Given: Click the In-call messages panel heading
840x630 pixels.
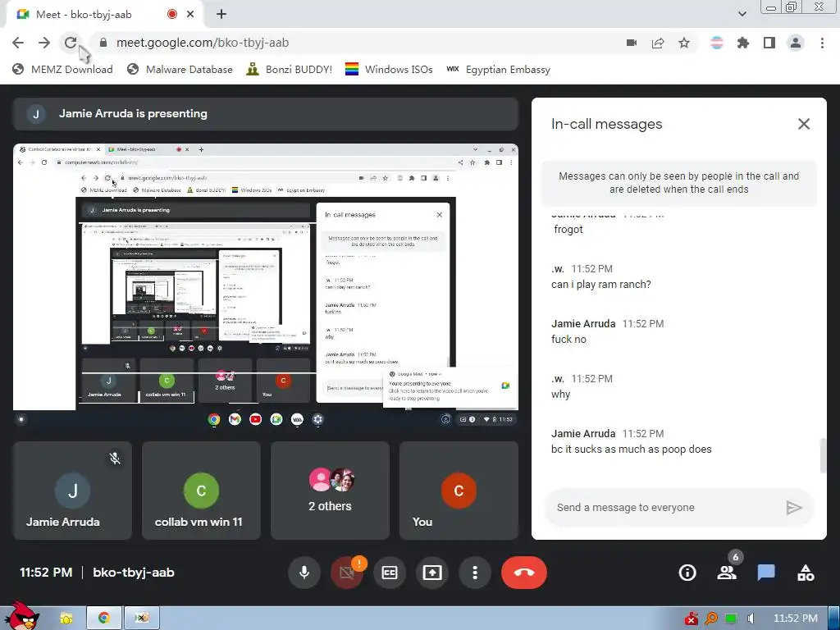Looking at the screenshot, I should click(606, 125).
